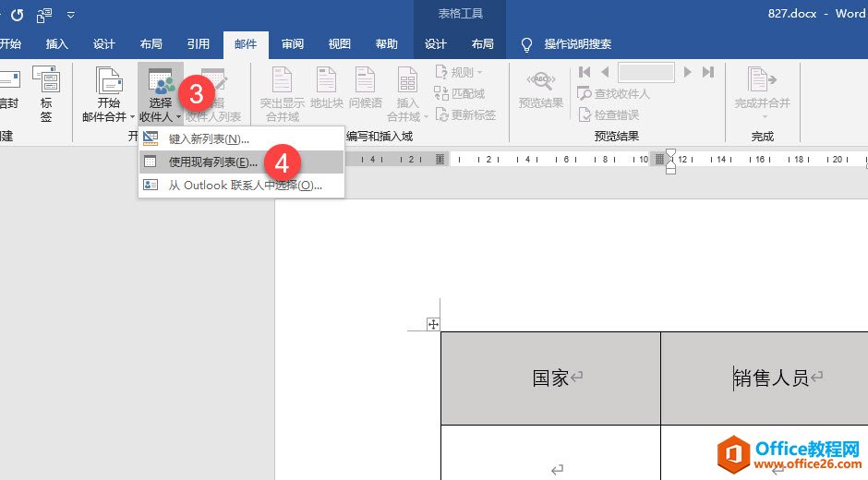Switch to the Insert (插入) ribbon tab
The width and height of the screenshot is (868, 480).
tap(57, 44)
